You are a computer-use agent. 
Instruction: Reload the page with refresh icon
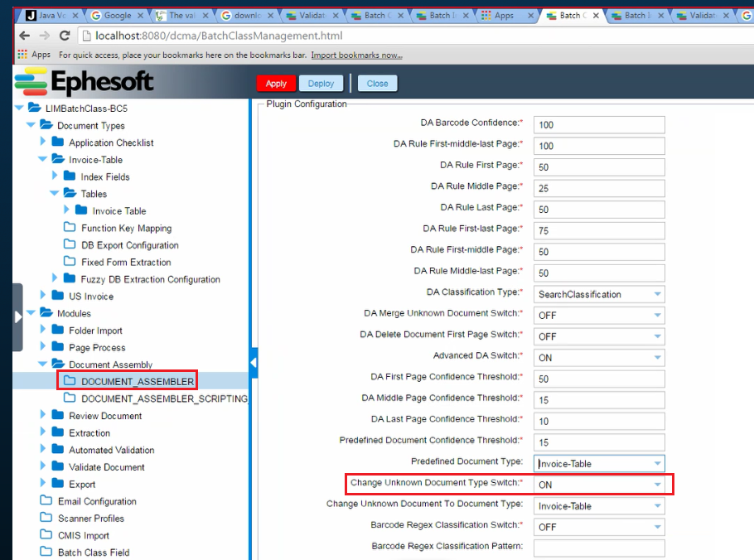(x=65, y=36)
